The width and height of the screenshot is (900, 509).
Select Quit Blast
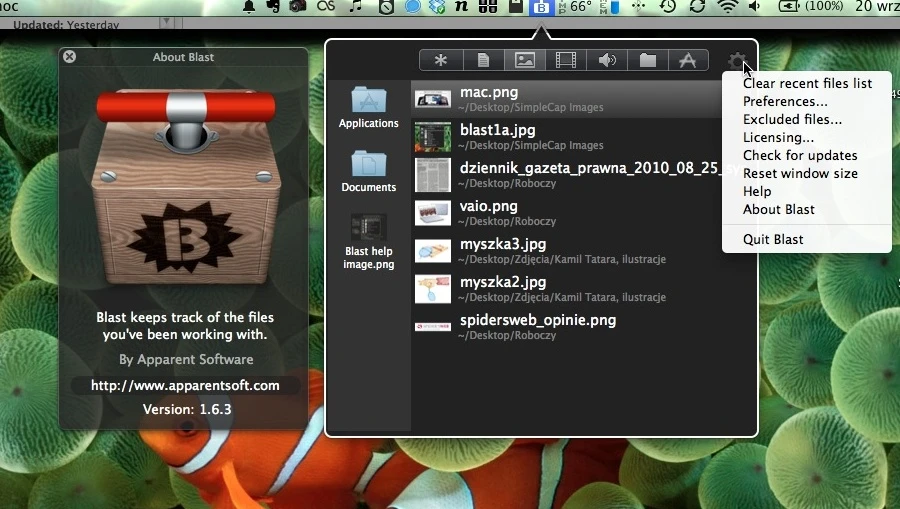click(807, 239)
